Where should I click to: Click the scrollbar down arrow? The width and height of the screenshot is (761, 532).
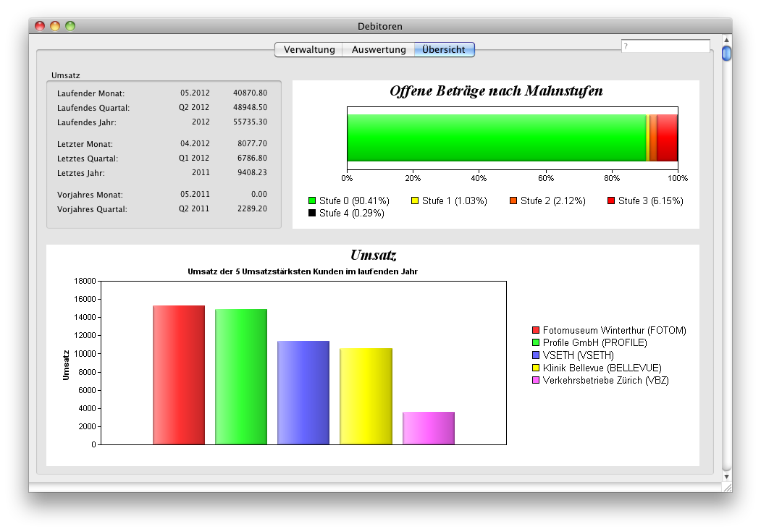tap(726, 477)
